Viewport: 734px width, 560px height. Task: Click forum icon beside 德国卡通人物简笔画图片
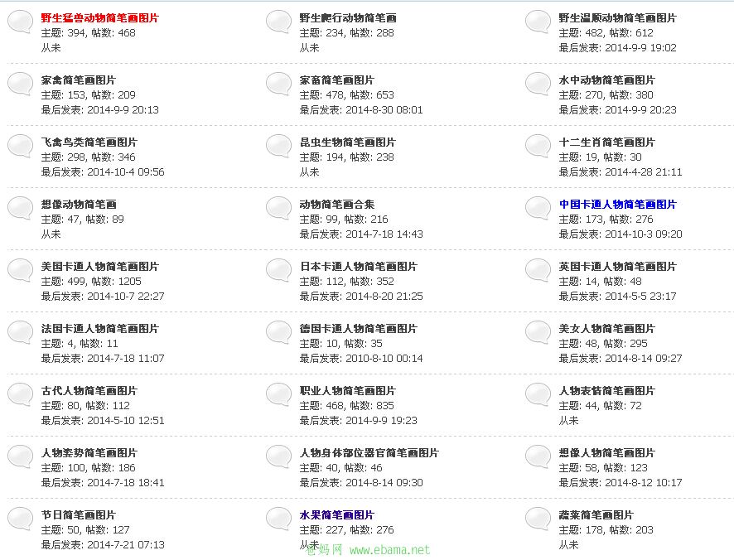click(x=279, y=333)
